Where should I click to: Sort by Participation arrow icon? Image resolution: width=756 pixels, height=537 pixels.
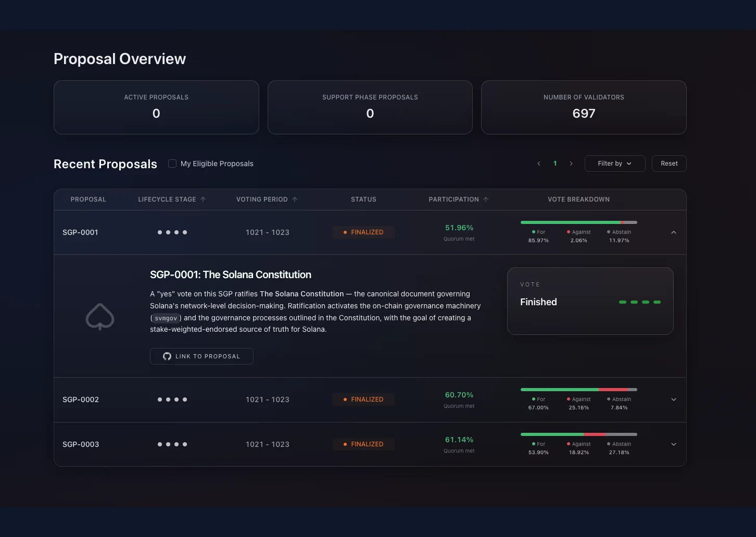coord(486,199)
